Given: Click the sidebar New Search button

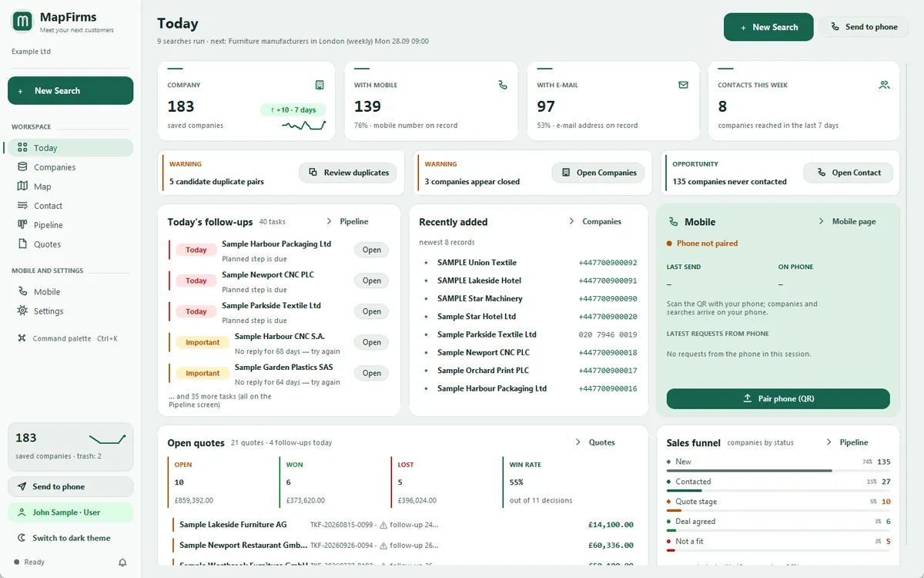Looking at the screenshot, I should (71, 91).
